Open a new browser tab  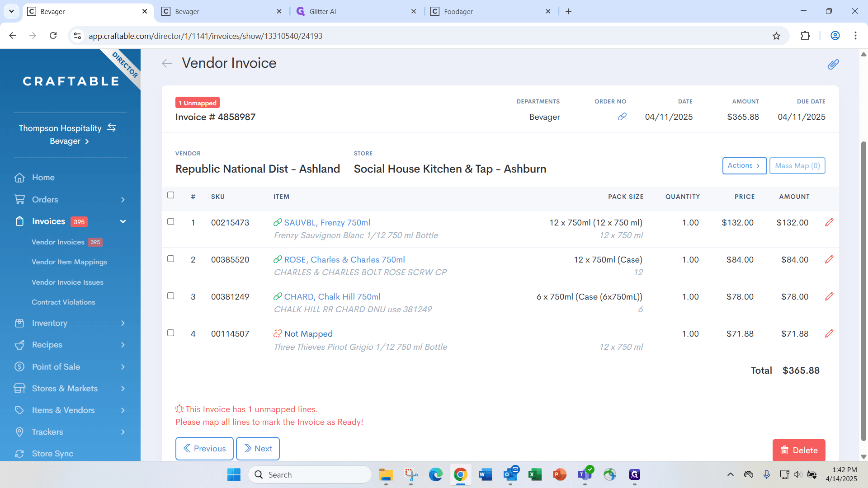coord(568,11)
